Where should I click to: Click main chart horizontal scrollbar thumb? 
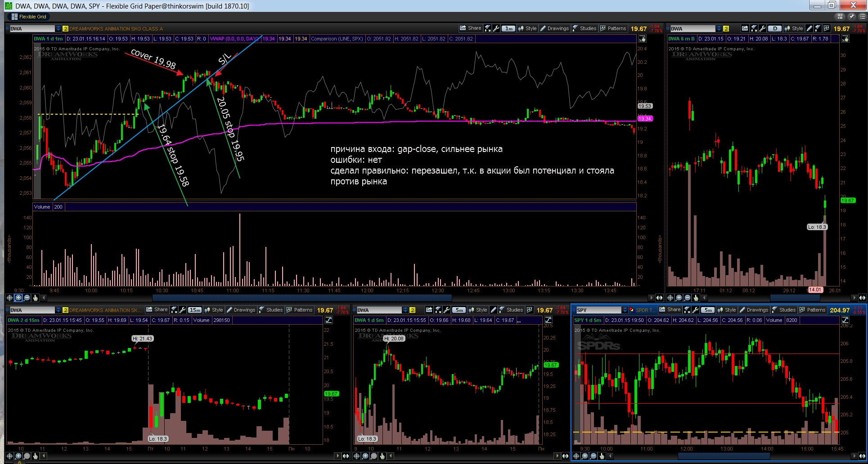point(302,298)
